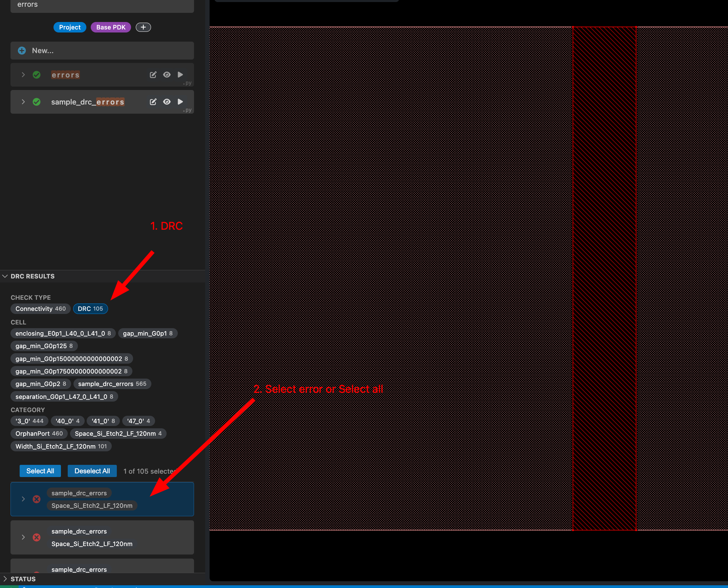Switch to the Base PDK tab pill
The image size is (728, 588).
111,27
